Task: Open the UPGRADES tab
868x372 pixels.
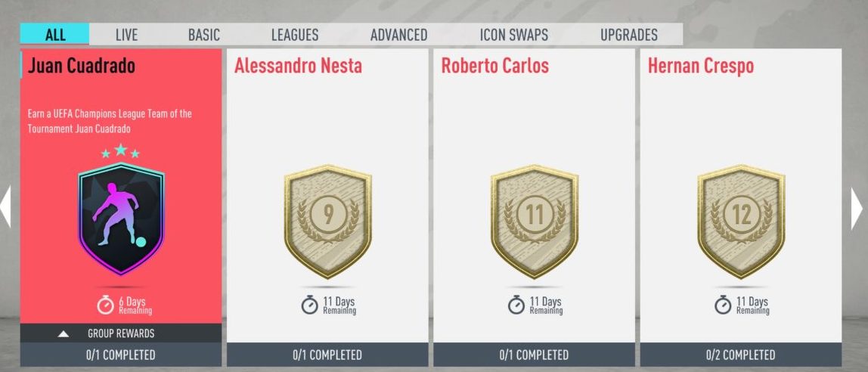Action: click(x=629, y=34)
